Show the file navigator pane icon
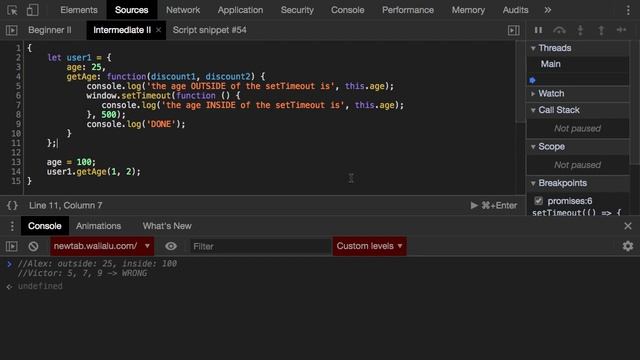This screenshot has width=640, height=360. click(x=11, y=30)
